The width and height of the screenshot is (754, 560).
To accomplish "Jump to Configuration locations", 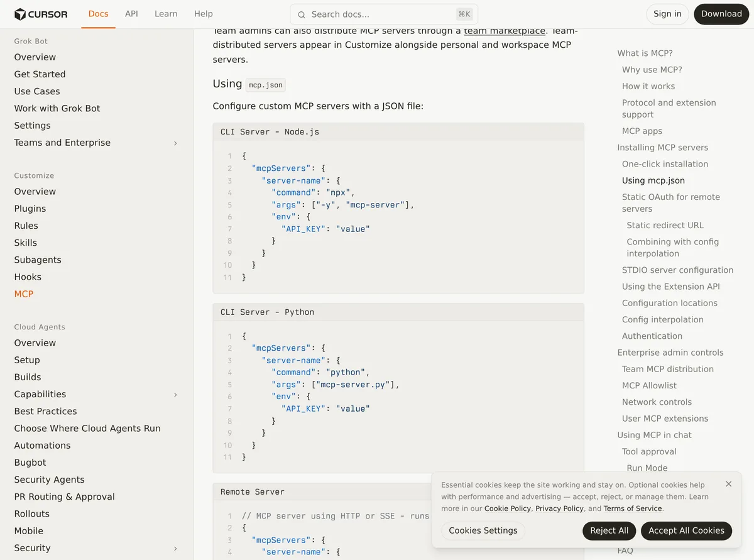I will [x=670, y=303].
